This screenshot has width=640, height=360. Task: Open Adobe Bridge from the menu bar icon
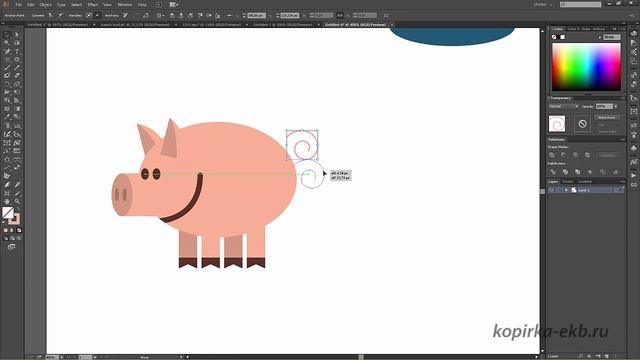point(159,4)
